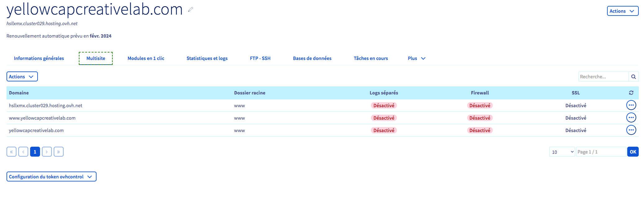Open the Bases de données tab
The width and height of the screenshot is (644, 211).
point(312,58)
